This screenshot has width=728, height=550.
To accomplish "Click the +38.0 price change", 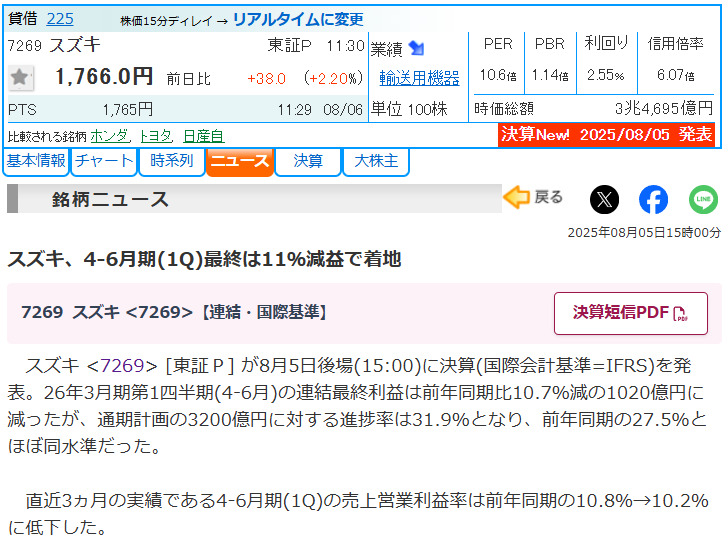I will [266, 78].
